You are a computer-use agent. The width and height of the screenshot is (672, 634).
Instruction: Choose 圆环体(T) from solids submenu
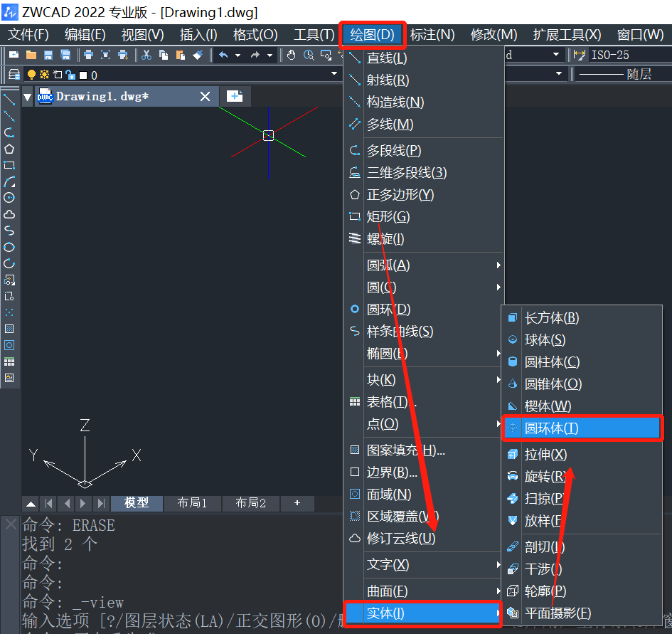582,428
